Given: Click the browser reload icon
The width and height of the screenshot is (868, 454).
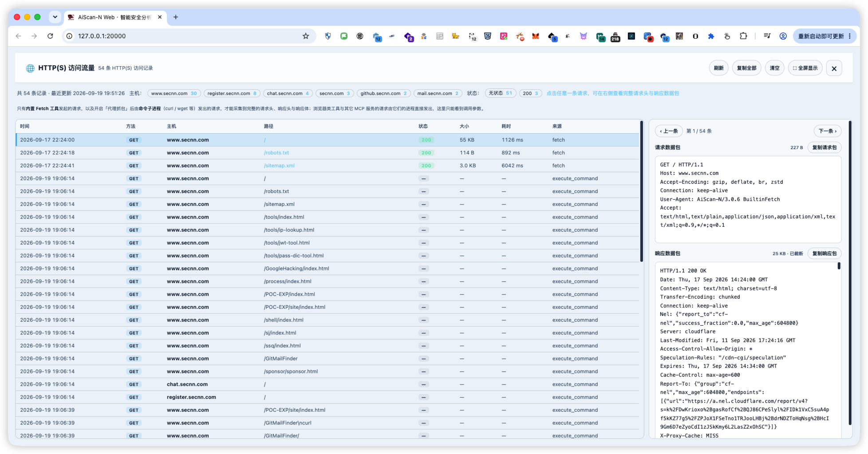Looking at the screenshot, I should (50, 36).
